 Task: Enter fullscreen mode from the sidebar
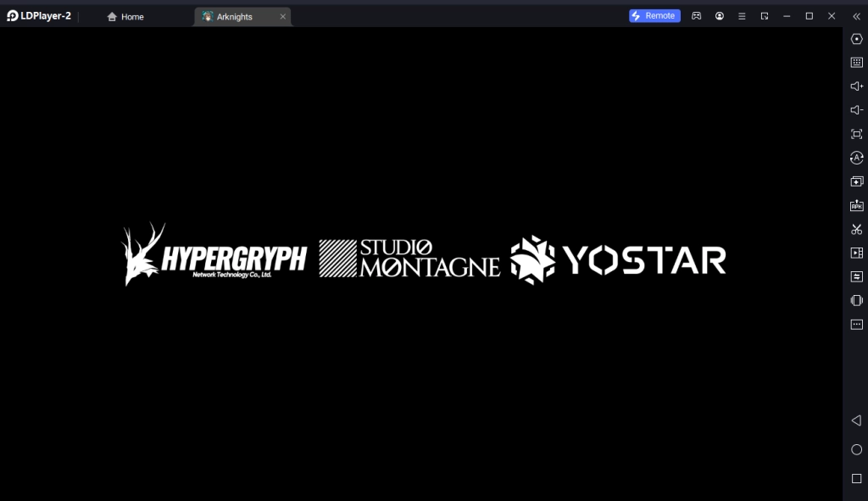click(x=856, y=134)
